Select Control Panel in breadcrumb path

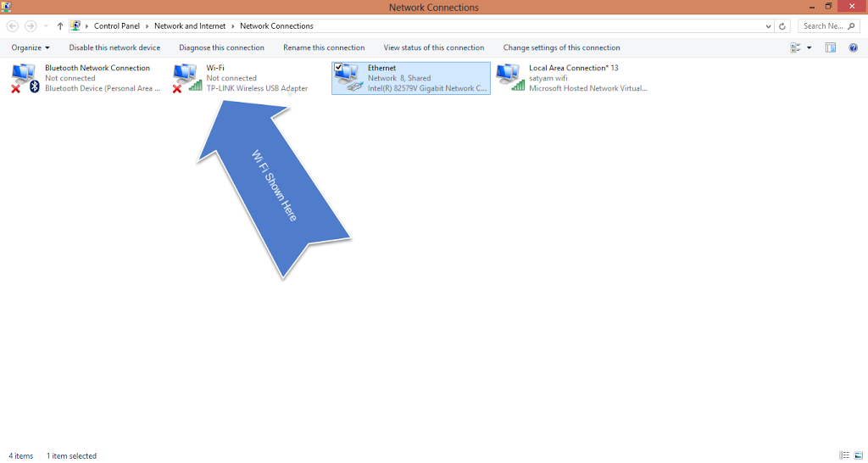117,26
